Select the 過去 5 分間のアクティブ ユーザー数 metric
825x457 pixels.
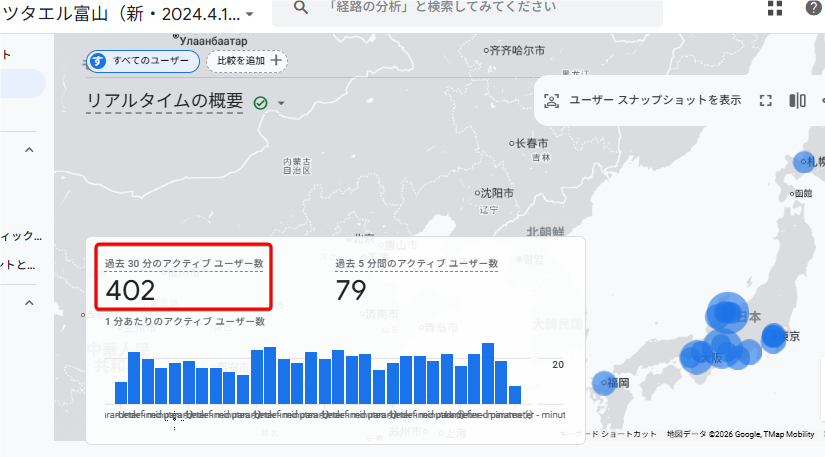tap(415, 263)
